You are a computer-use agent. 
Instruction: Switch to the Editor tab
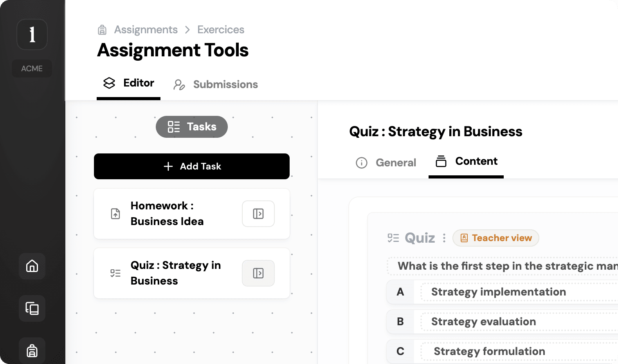click(x=129, y=83)
